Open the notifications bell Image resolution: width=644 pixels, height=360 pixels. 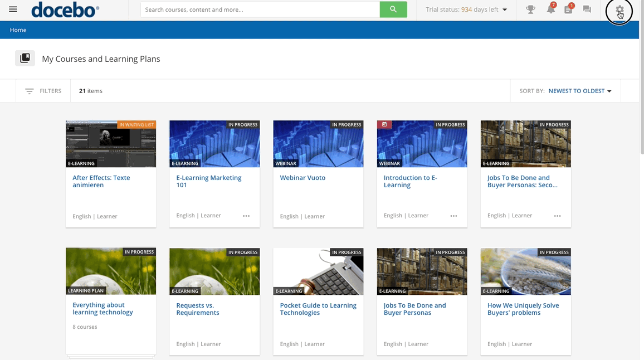point(551,9)
